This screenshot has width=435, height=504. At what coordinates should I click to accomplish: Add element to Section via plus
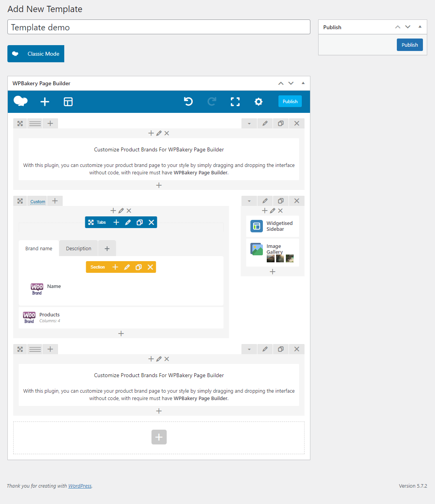(115, 267)
